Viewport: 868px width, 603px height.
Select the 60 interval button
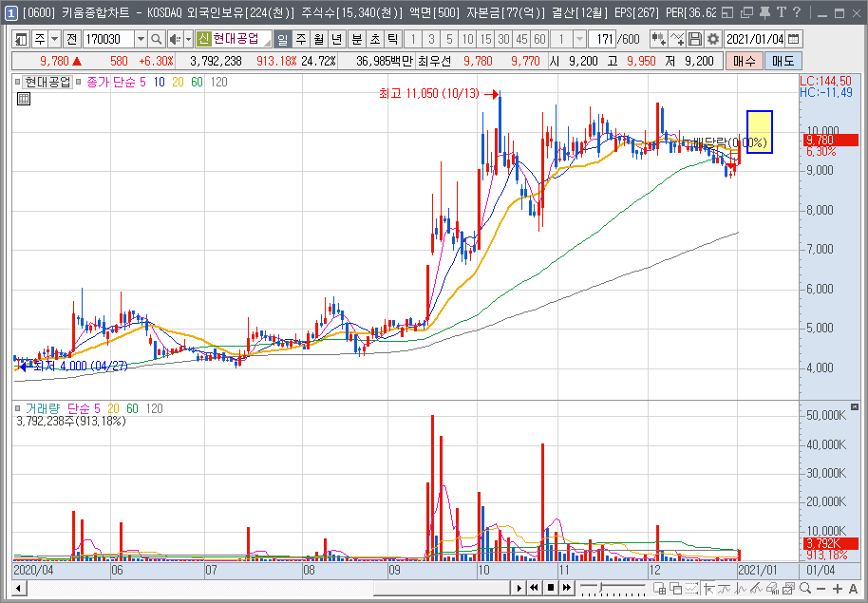coord(539,39)
